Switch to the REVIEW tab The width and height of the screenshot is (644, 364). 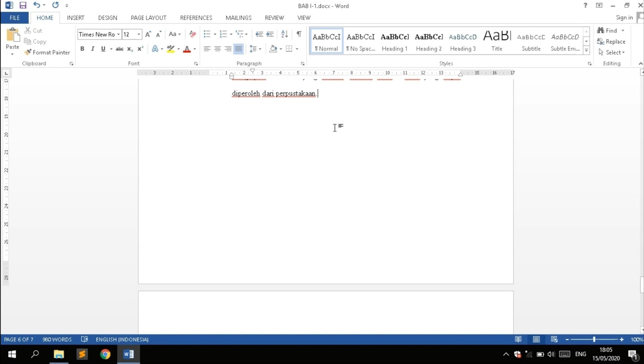(x=275, y=18)
